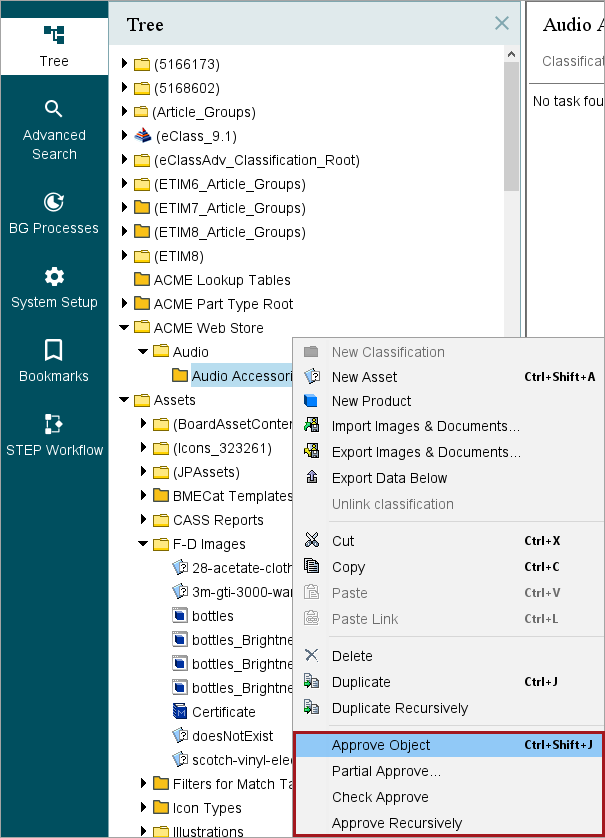605x838 pixels.
Task: Open System Setup gear icon
Action: tap(54, 277)
